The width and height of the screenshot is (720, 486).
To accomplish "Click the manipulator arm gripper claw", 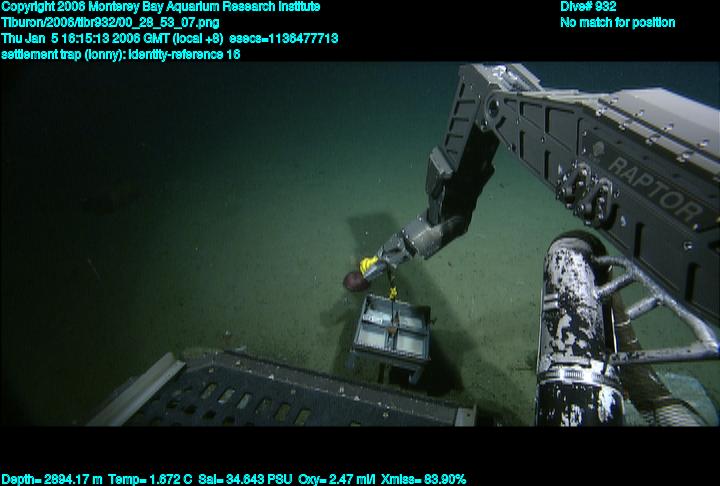I will (x=410, y=243).
